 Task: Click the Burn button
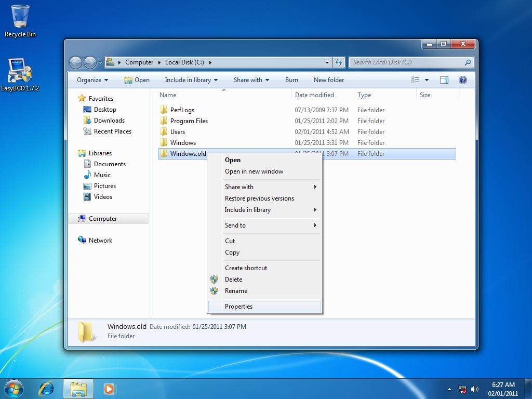[x=291, y=79]
